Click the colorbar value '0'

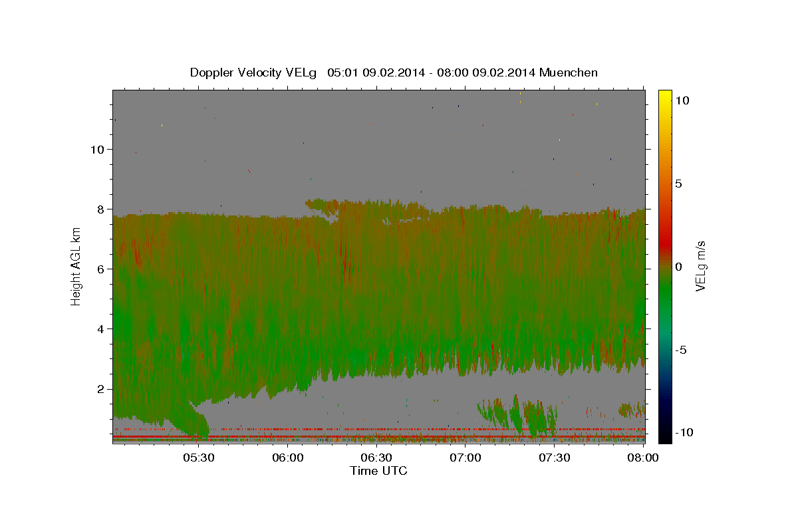[x=678, y=266]
